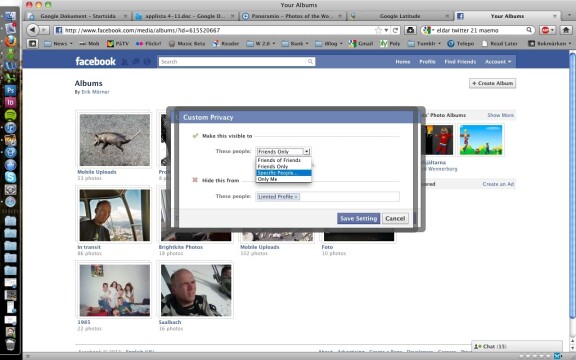Reload the page with the refresh icon

pyautogui.click(x=395, y=30)
